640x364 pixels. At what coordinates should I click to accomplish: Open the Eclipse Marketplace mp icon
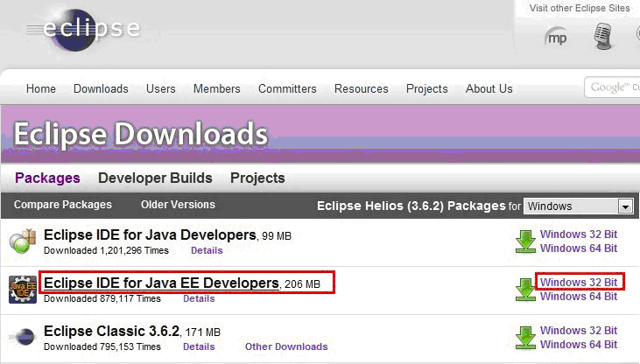click(x=556, y=37)
